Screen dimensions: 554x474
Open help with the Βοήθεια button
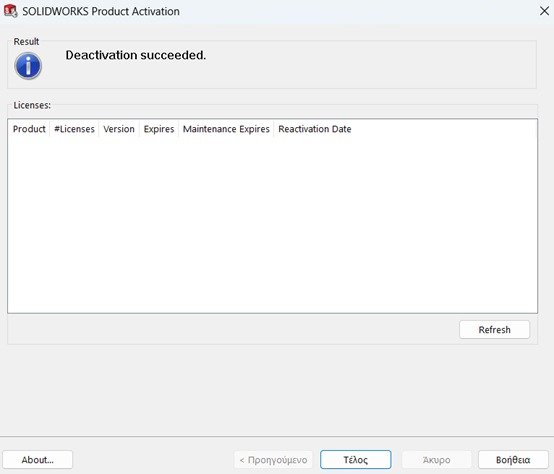(513, 460)
